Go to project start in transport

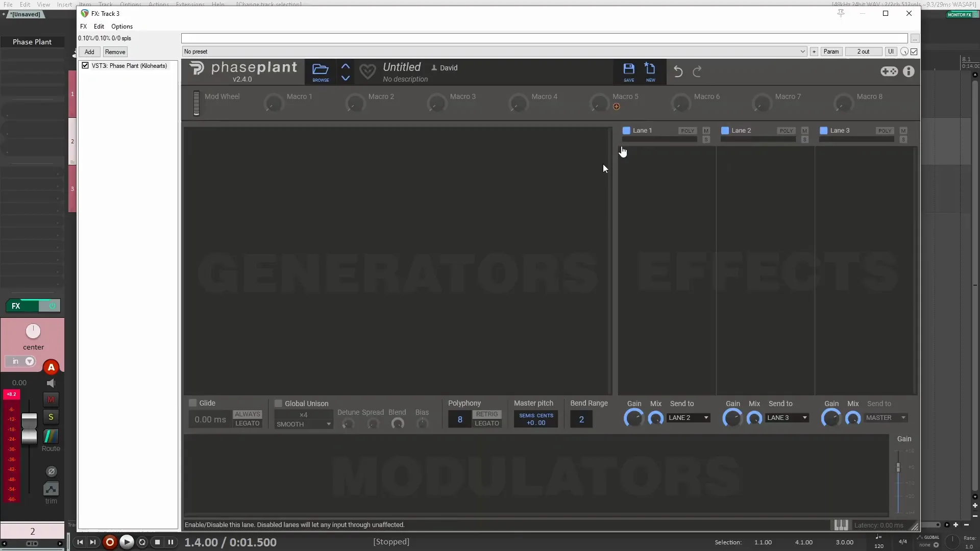pyautogui.click(x=80, y=542)
